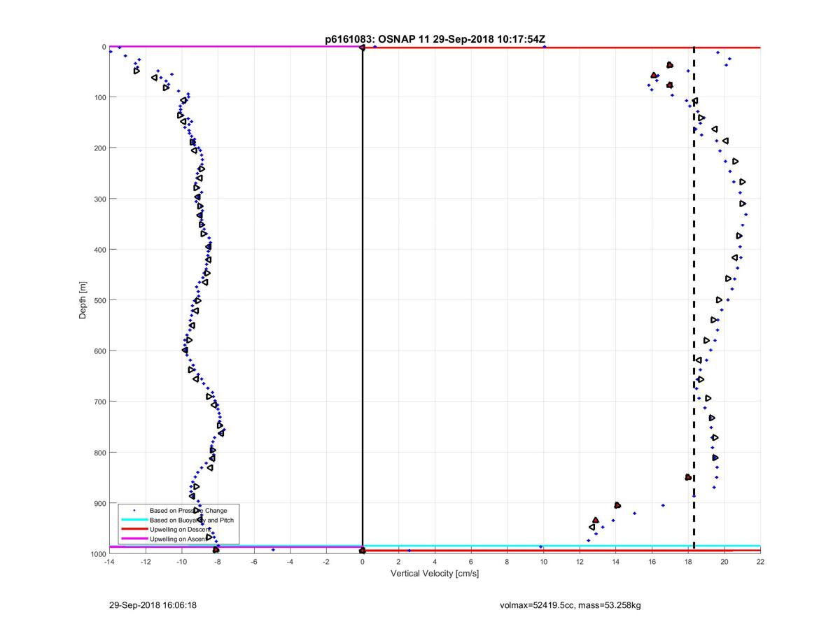Image resolution: width=840 pixels, height=622 pixels.
Task: Click the velocity tick label 8
Action: point(507,562)
